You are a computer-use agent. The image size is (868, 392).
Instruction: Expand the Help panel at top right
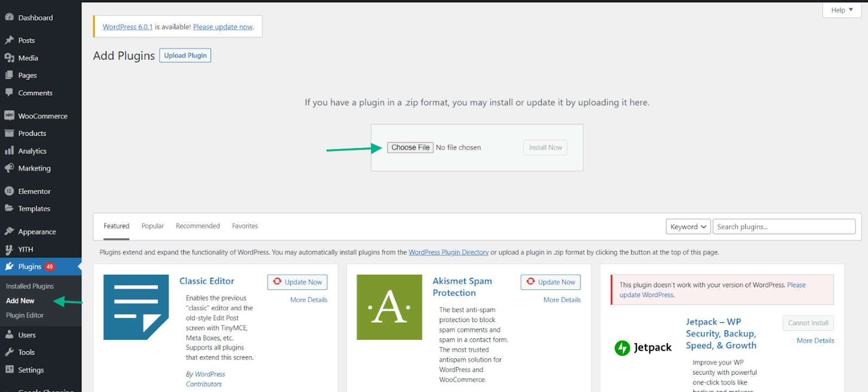[x=841, y=10]
